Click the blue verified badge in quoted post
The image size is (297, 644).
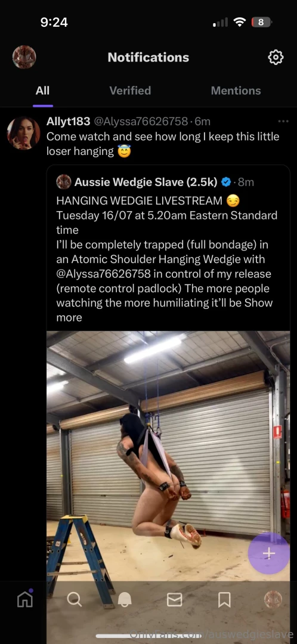coord(226,182)
